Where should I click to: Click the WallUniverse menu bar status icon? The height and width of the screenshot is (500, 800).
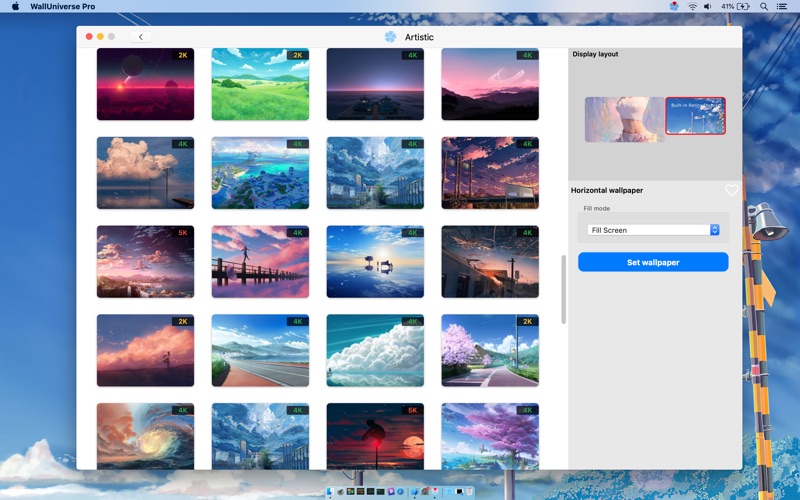(x=674, y=6)
